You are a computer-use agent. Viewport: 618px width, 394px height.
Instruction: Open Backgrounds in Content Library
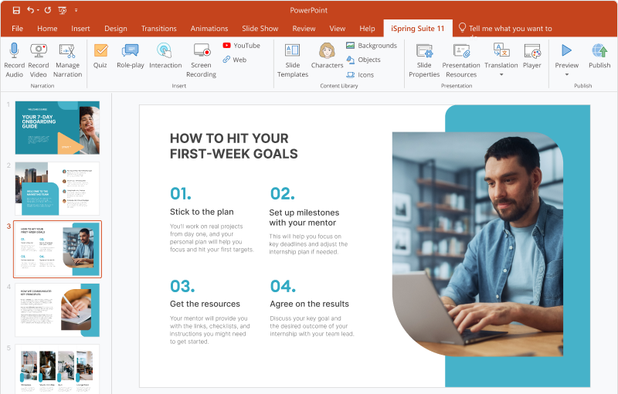click(371, 45)
